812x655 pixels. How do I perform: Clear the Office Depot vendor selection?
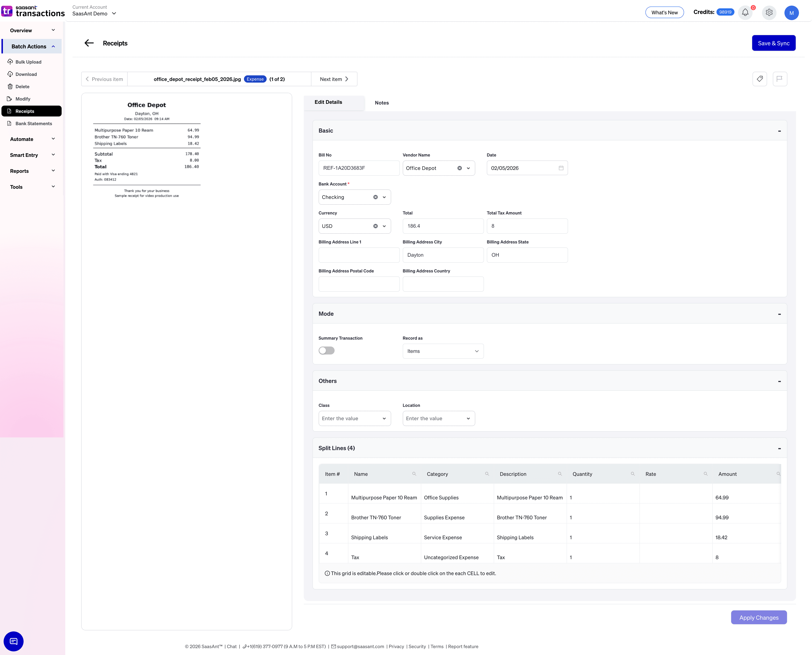click(459, 168)
